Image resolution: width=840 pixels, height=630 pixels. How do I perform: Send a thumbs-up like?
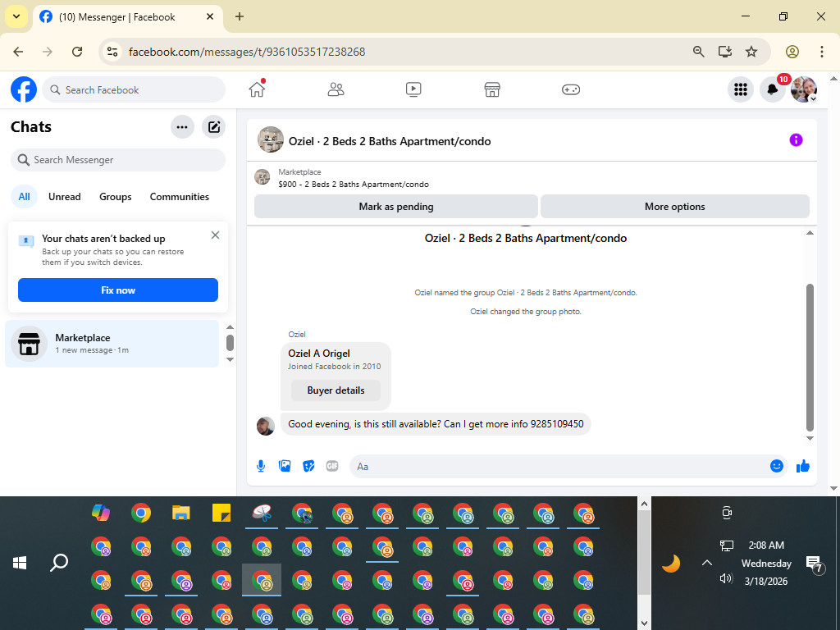point(803,466)
